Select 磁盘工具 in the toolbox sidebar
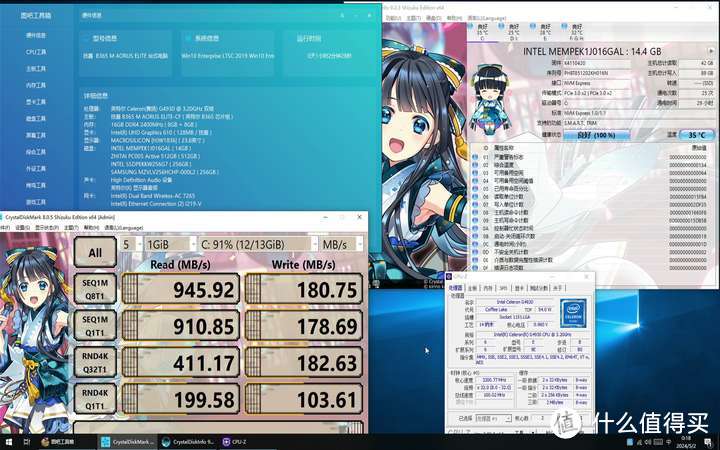The height and width of the screenshot is (450, 720). pyautogui.click(x=36, y=118)
